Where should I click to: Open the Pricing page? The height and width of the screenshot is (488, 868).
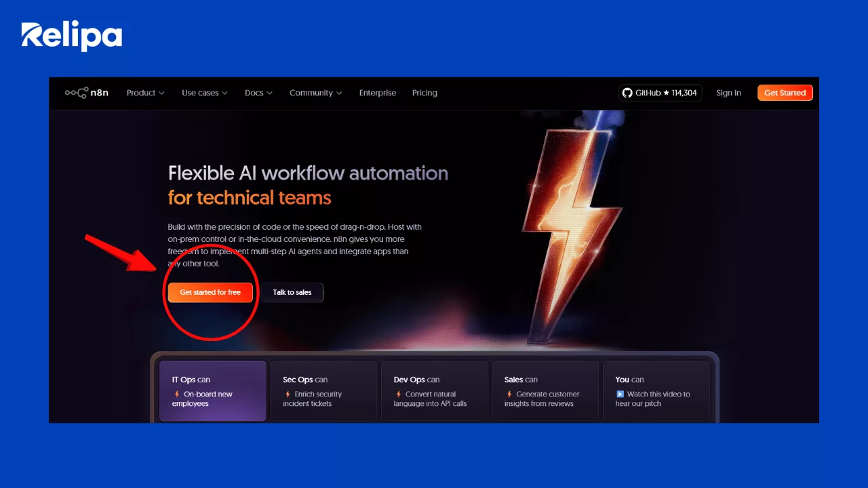pos(425,93)
